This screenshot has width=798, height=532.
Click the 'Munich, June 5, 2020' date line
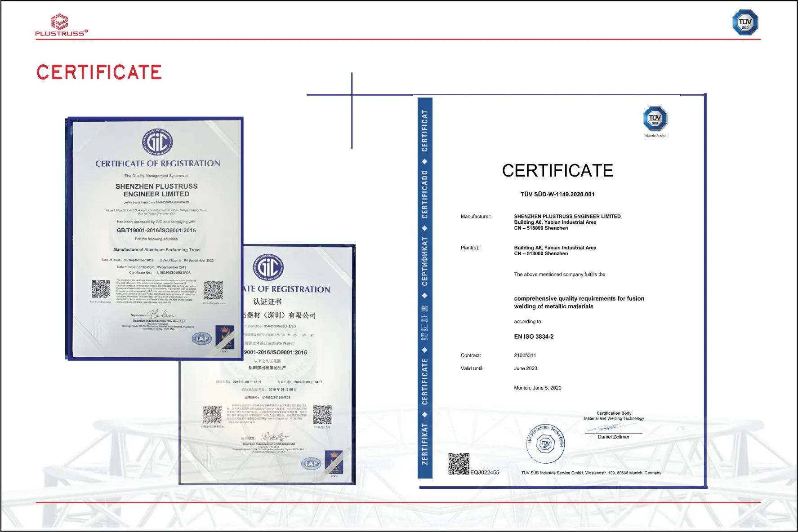[x=538, y=388]
